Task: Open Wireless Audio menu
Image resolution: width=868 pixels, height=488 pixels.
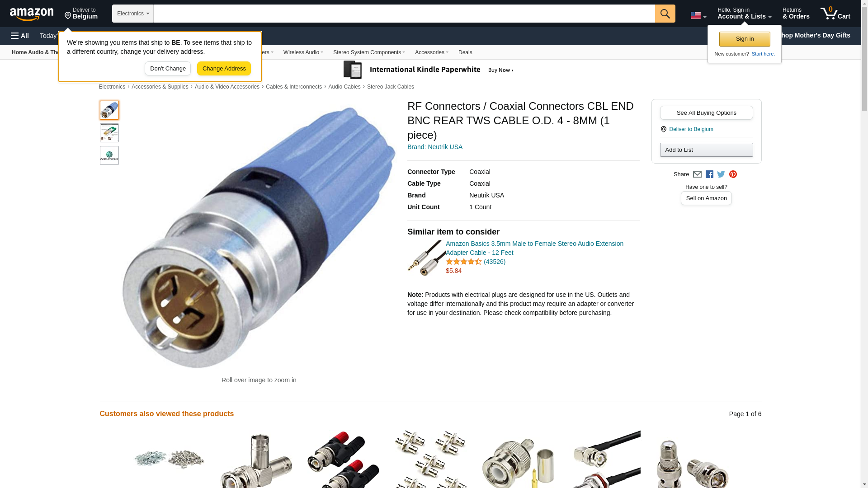Action: pos(303,52)
